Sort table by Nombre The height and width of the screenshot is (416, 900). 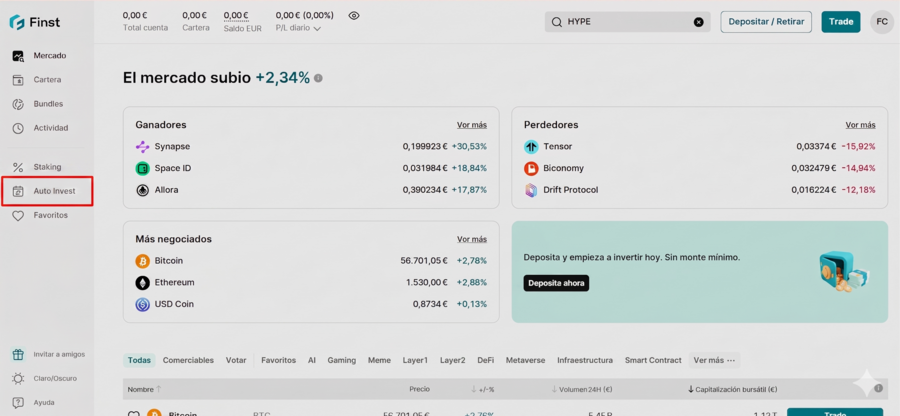(x=144, y=389)
